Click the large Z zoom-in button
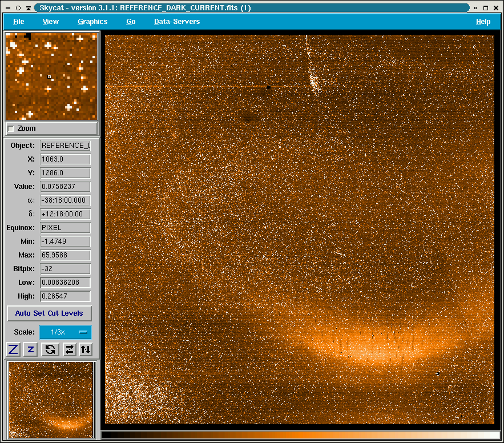The width and height of the screenshot is (504, 443). [x=13, y=349]
